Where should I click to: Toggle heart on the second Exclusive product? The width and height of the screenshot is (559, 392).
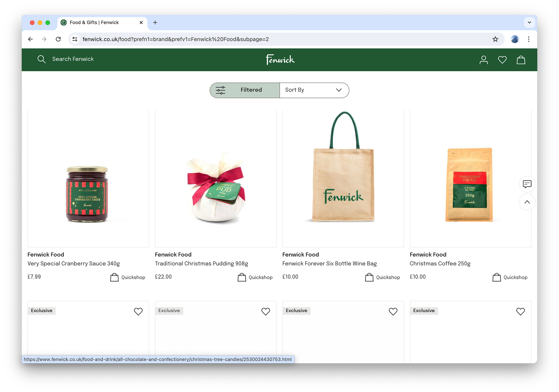[266, 311]
